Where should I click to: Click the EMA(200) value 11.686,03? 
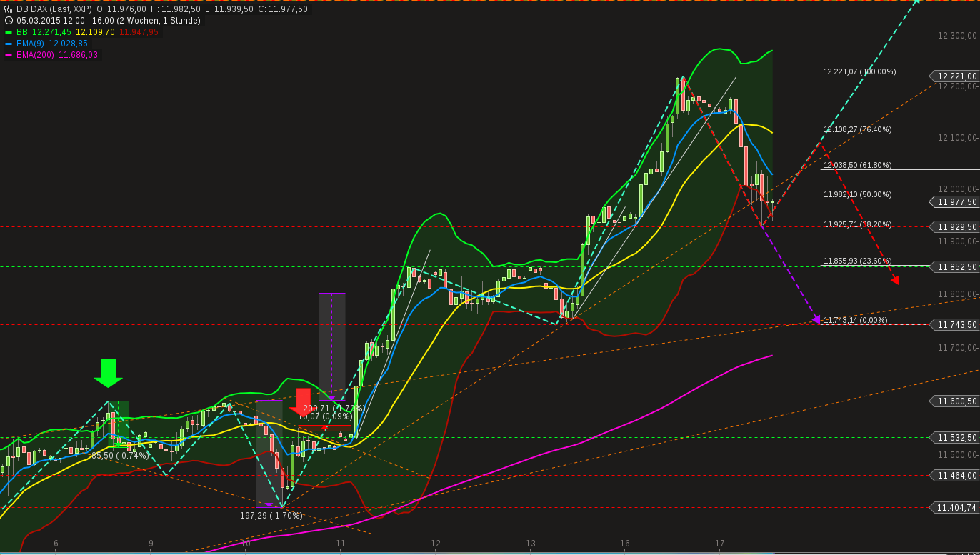click(78, 55)
